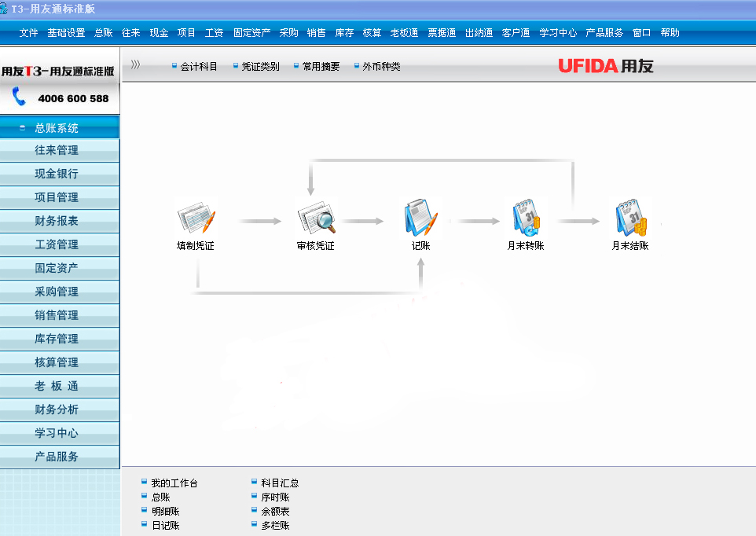Collapse the toolbar using the triple chevron
Viewport: 756px width, 536px height.
(135, 64)
